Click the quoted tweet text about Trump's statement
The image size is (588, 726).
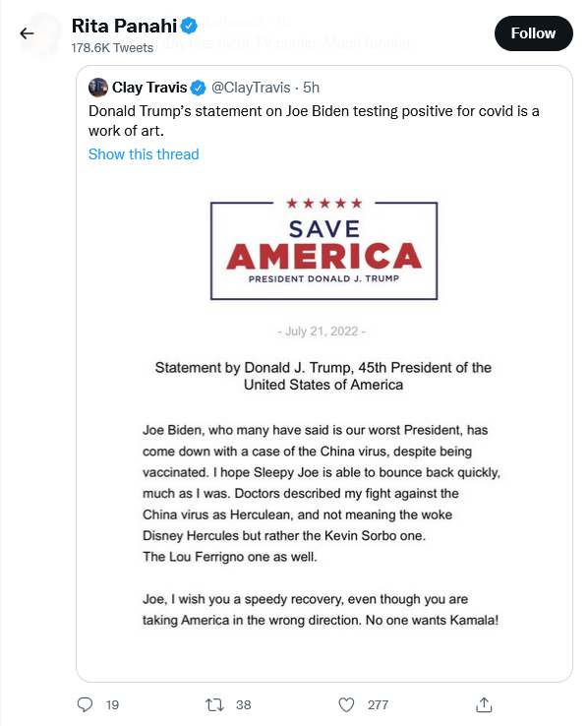(x=314, y=121)
